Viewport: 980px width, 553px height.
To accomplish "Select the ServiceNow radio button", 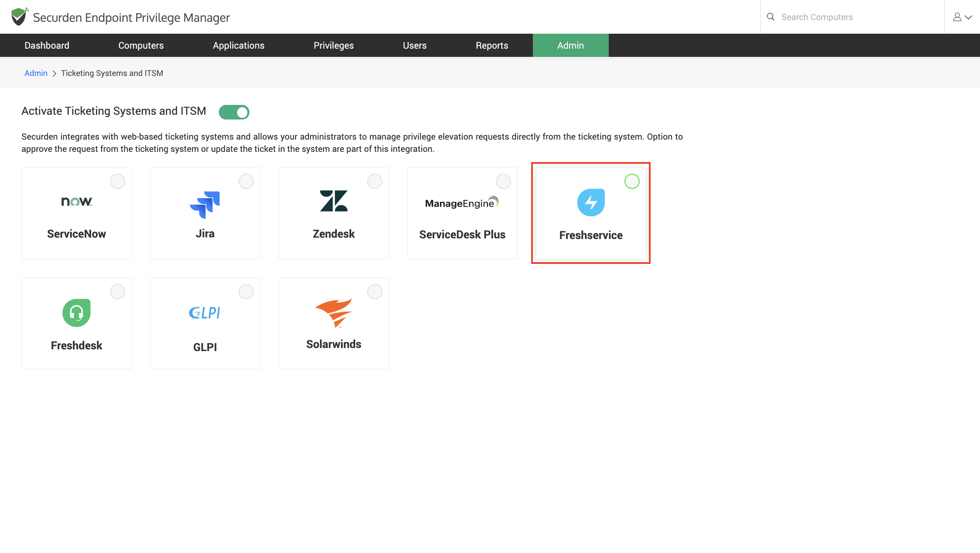I will coord(117,181).
